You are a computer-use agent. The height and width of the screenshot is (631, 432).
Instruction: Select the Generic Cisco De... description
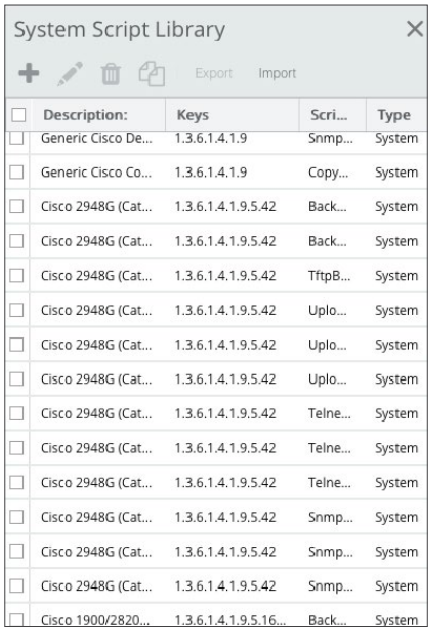(x=97, y=138)
